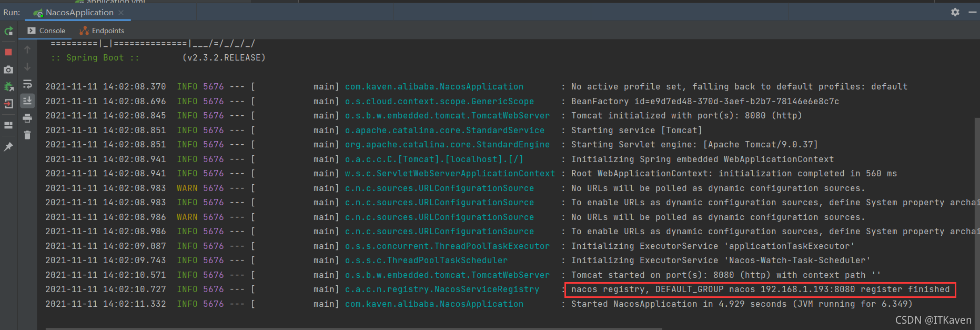Pin the run tab with pin icon

[8, 147]
